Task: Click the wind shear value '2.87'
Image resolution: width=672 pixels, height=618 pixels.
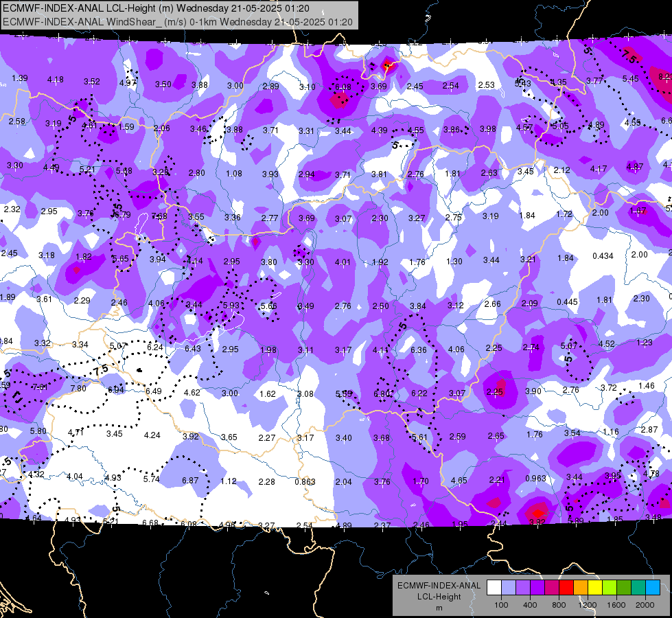Action: 649,429
